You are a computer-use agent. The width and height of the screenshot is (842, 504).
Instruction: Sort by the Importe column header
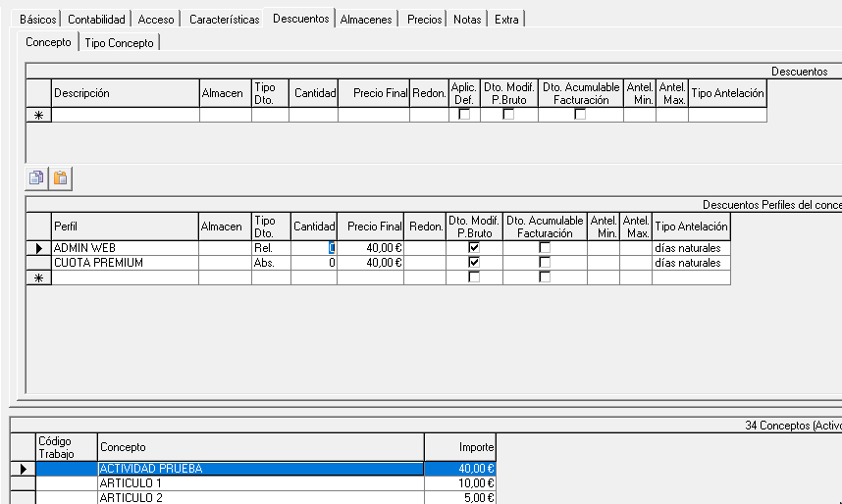[460, 447]
